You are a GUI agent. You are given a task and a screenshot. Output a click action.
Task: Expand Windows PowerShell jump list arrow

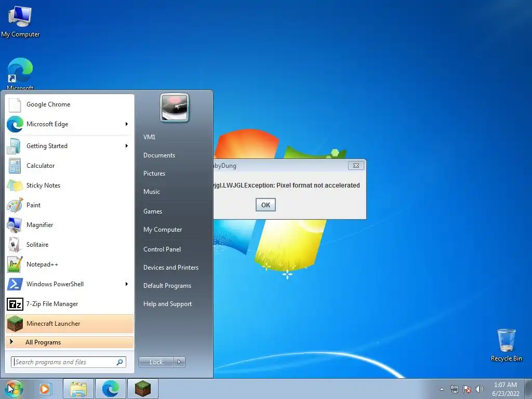pos(127,284)
